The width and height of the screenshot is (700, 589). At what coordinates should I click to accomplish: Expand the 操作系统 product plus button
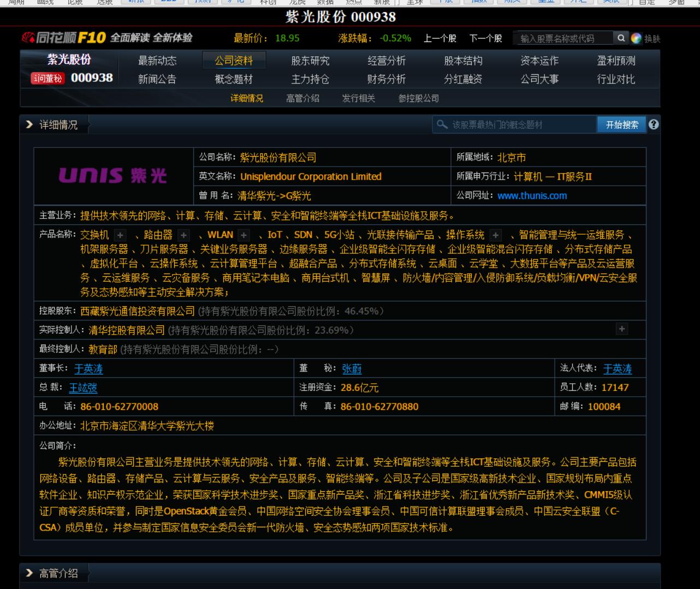[496, 235]
